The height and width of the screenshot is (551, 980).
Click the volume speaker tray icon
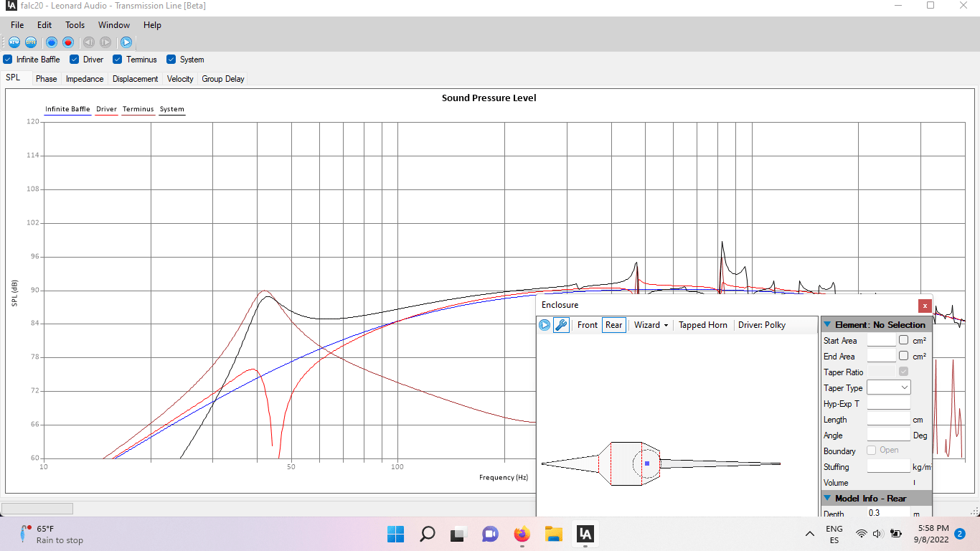877,534
